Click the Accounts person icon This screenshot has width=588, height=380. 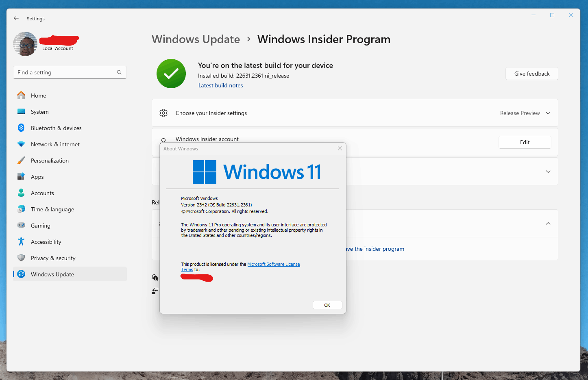point(21,193)
